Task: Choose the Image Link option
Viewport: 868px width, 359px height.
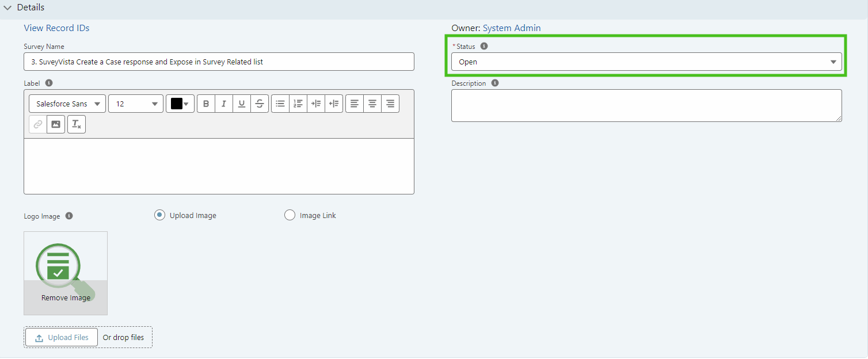Action: (x=290, y=215)
